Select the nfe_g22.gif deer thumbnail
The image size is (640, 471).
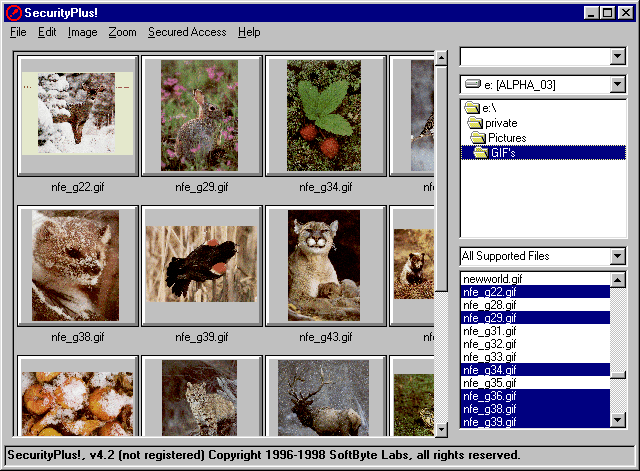(78, 116)
